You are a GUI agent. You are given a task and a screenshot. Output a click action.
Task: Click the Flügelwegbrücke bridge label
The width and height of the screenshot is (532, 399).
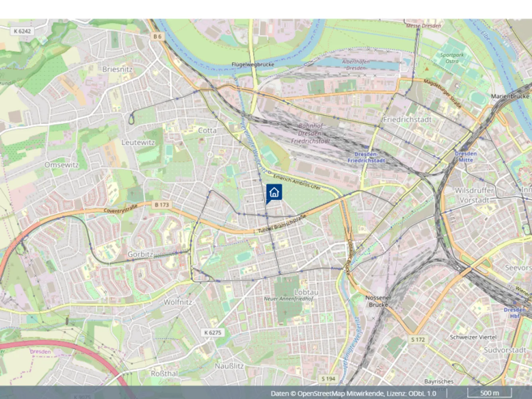pyautogui.click(x=253, y=64)
